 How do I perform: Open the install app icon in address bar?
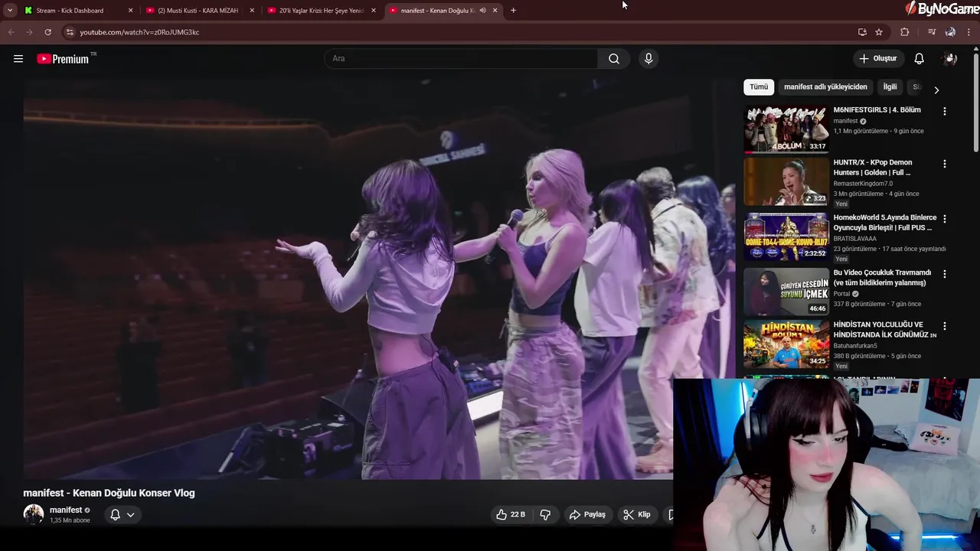pyautogui.click(x=862, y=32)
